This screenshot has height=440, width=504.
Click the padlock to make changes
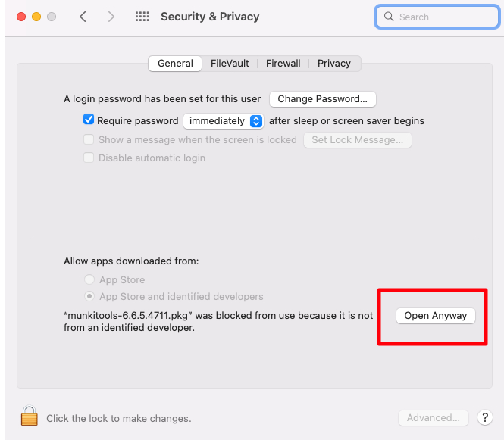point(30,415)
